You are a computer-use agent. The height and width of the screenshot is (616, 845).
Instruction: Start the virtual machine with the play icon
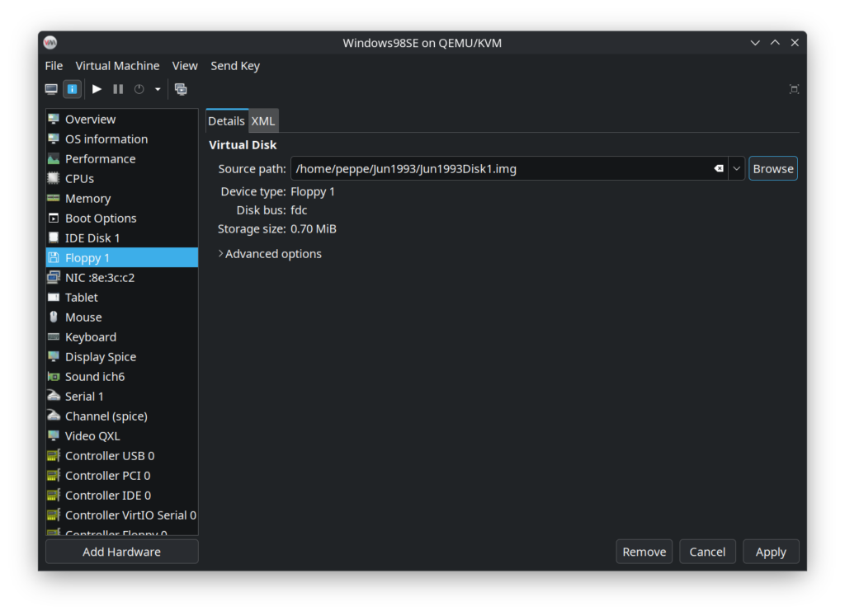[97, 88]
